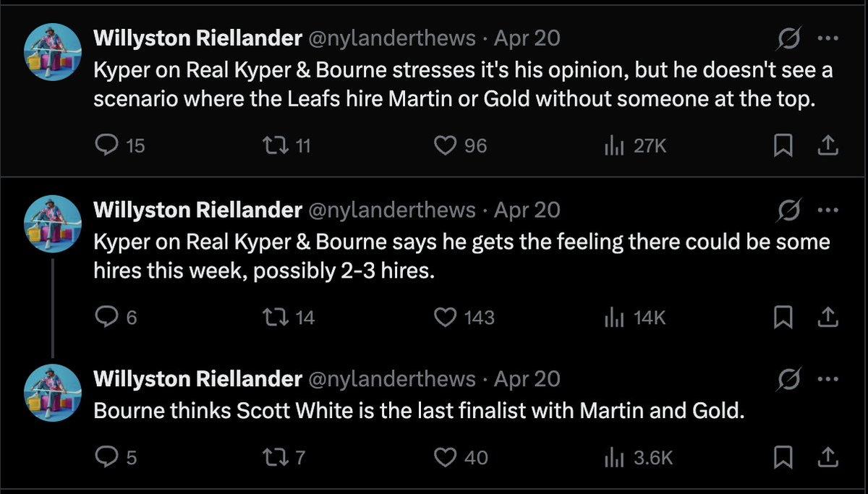Viewport: 868px width, 494px height.
Task: Share the Scott White finalist tweet
Action: point(827,457)
